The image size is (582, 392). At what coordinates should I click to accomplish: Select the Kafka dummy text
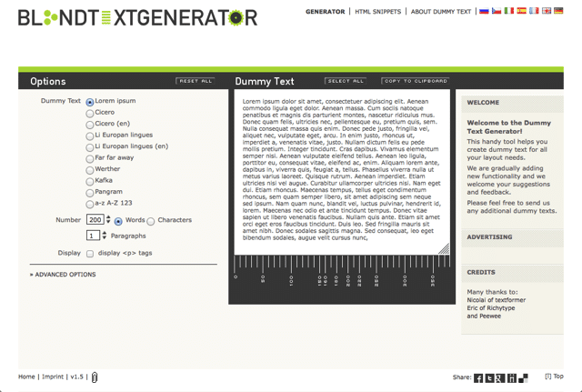pos(90,181)
